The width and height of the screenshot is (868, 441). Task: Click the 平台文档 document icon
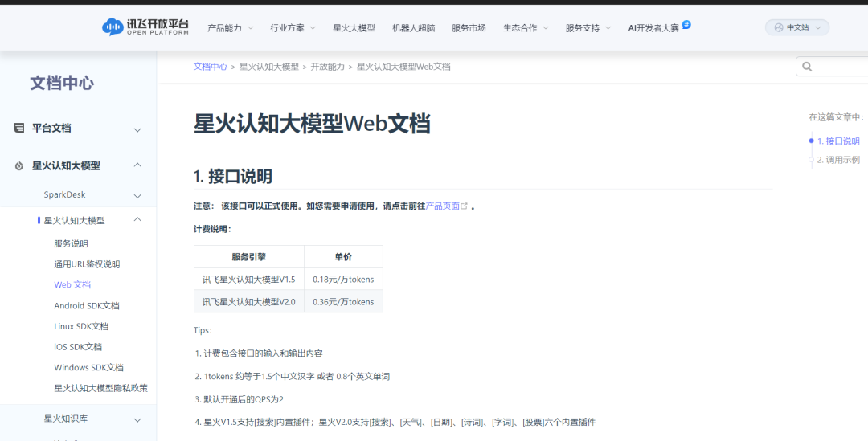18,128
